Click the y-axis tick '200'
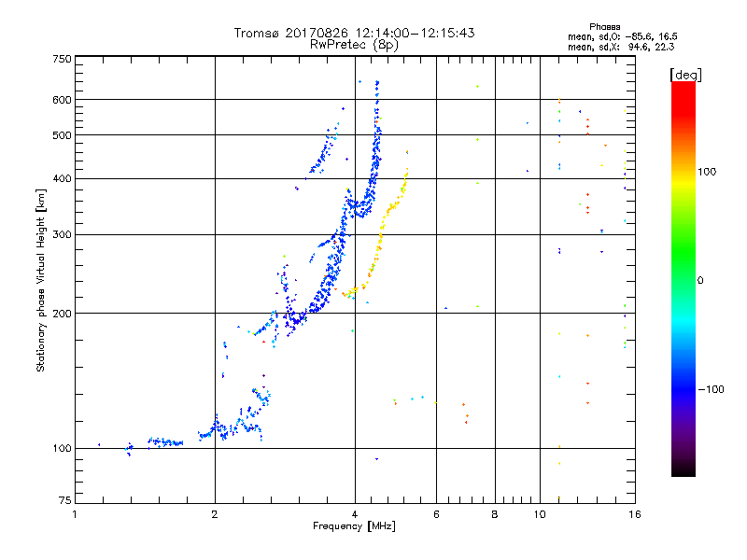 coord(62,314)
